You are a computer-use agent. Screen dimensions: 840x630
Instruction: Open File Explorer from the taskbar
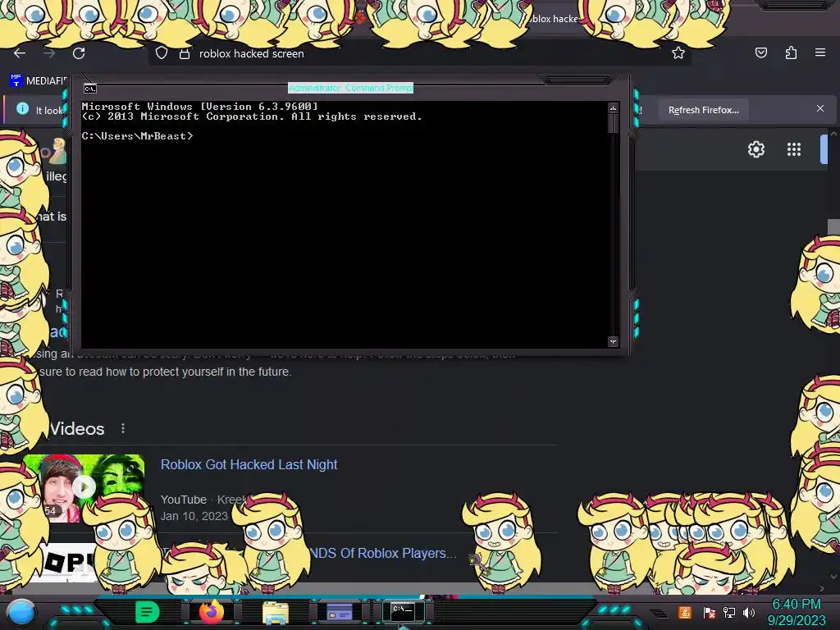coord(276,612)
